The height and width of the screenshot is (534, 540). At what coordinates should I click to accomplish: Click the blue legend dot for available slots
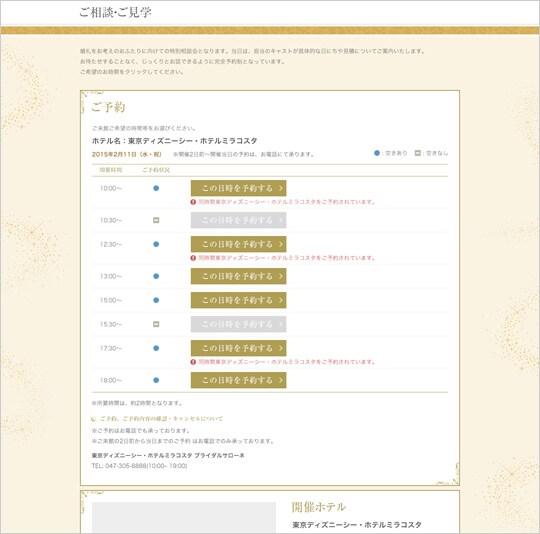377,153
